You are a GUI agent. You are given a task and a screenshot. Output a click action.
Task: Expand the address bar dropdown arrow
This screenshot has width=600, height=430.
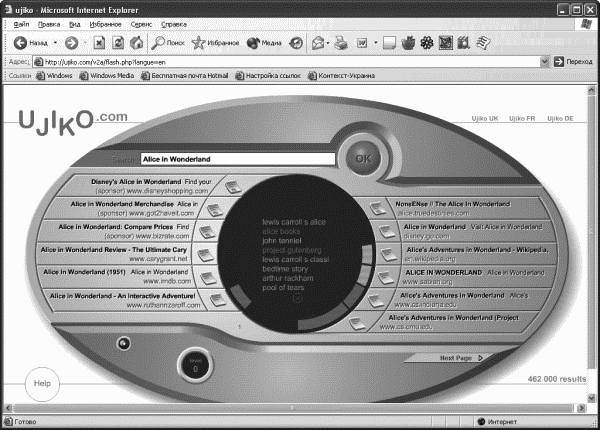click(x=545, y=62)
